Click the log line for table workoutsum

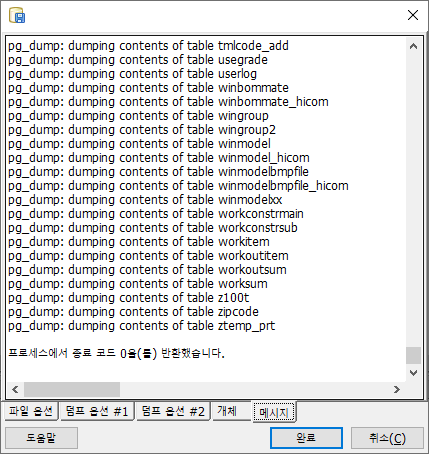point(147,270)
